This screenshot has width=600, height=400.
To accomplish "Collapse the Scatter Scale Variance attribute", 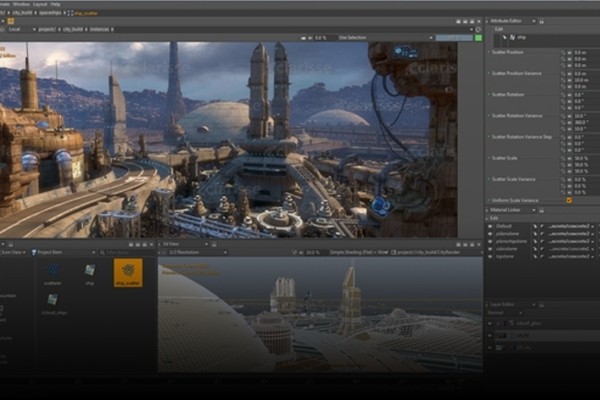I will pyautogui.click(x=488, y=179).
